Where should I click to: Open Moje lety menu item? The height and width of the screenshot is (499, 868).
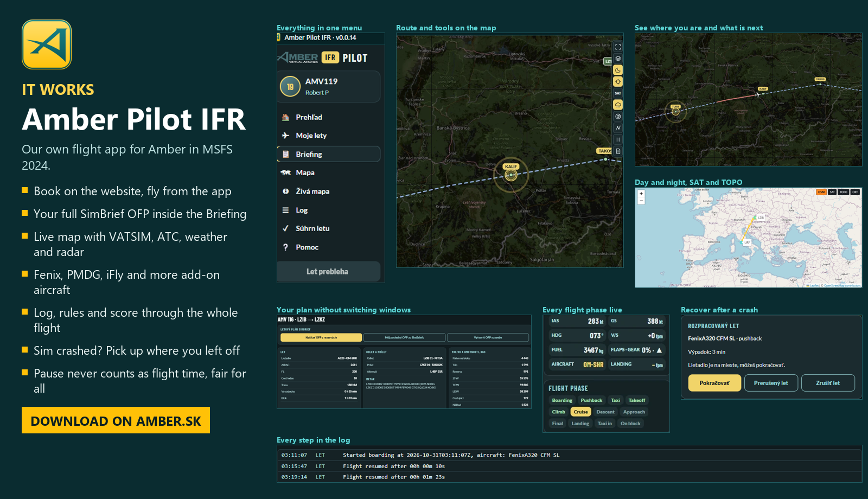(x=329, y=136)
